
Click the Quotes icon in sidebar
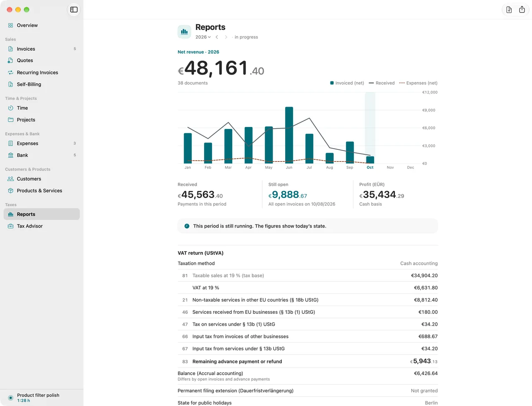pos(11,61)
